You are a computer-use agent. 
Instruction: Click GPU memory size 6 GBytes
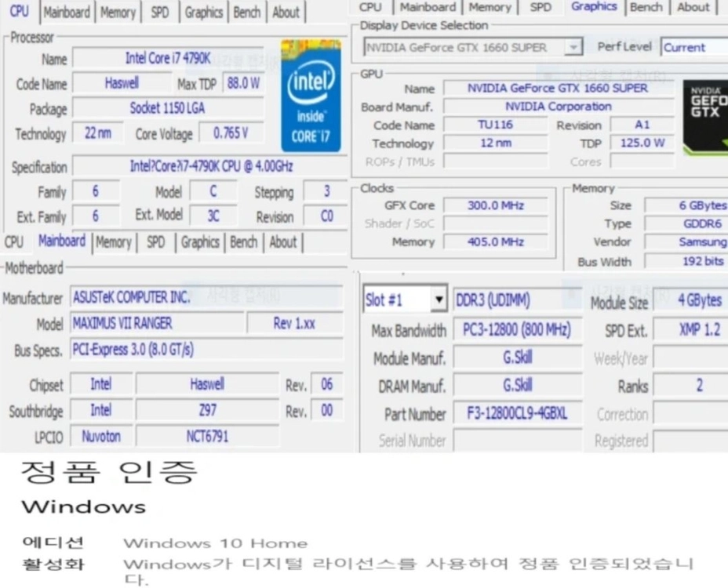[x=686, y=205]
